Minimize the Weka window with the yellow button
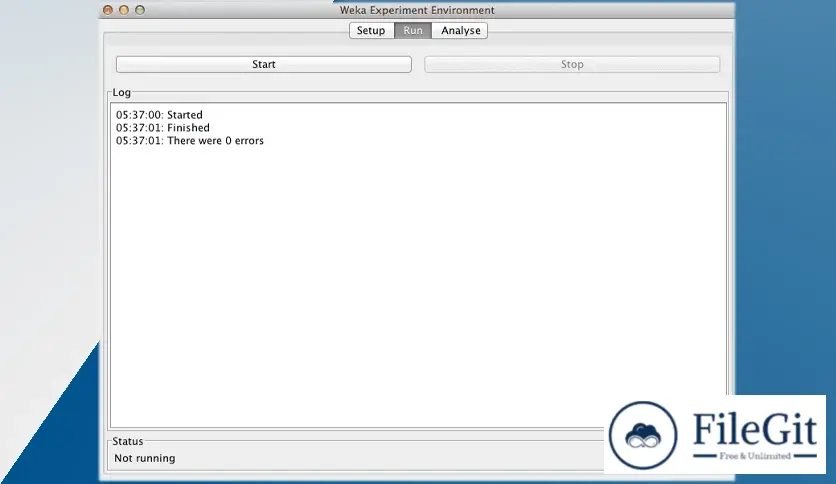Screen dimensions: 836x484 (124, 10)
